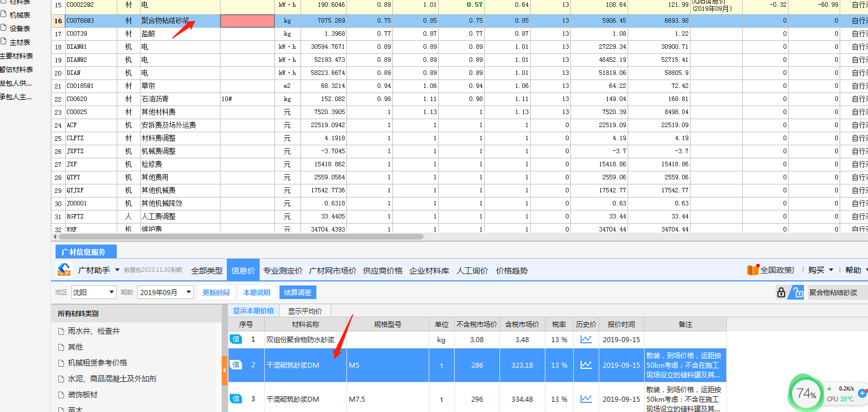Click the 本期说明 button
This screenshot has width=868, height=412.
[257, 293]
